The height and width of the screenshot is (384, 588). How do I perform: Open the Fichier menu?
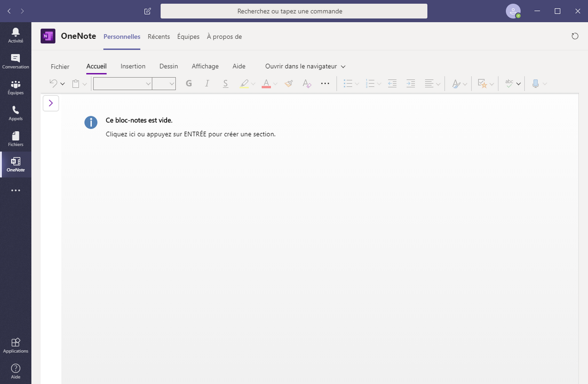point(60,66)
